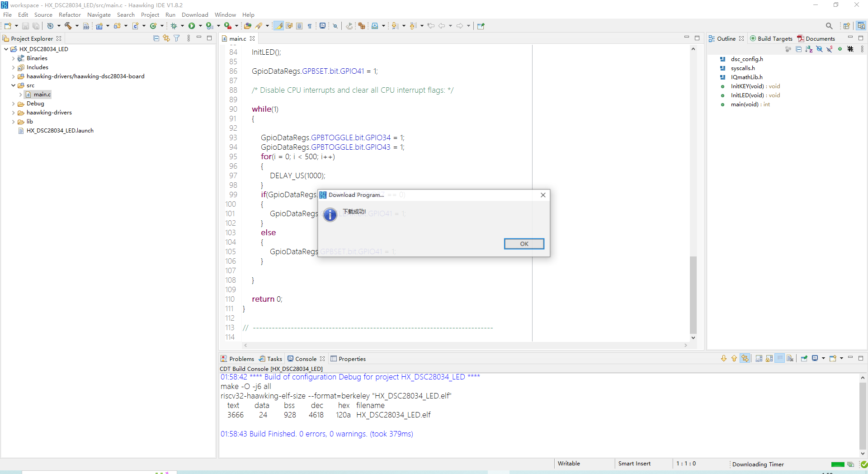Collapse the HX_DSC28034_LED project node
This screenshot has height=474, width=868.
click(x=6, y=49)
